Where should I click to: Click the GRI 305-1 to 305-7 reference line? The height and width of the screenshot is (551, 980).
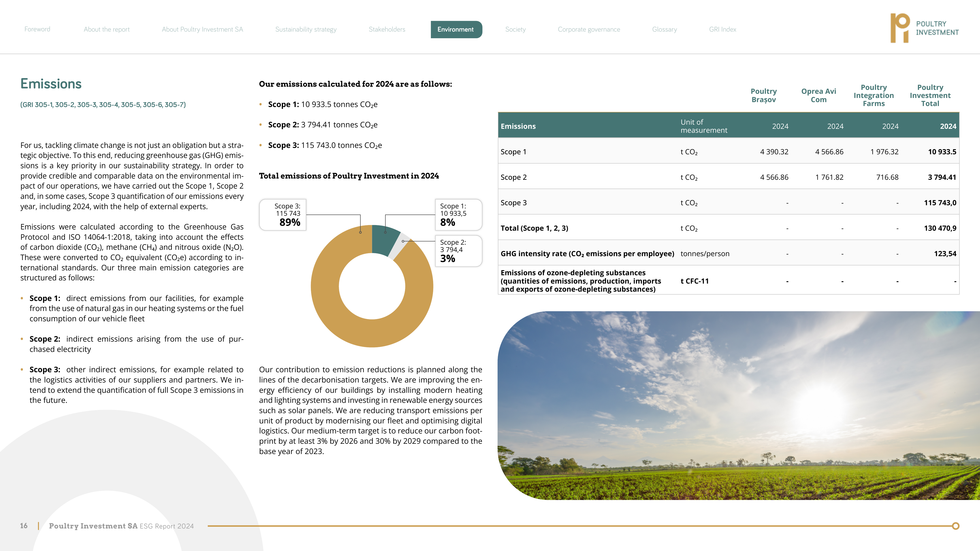tap(103, 105)
